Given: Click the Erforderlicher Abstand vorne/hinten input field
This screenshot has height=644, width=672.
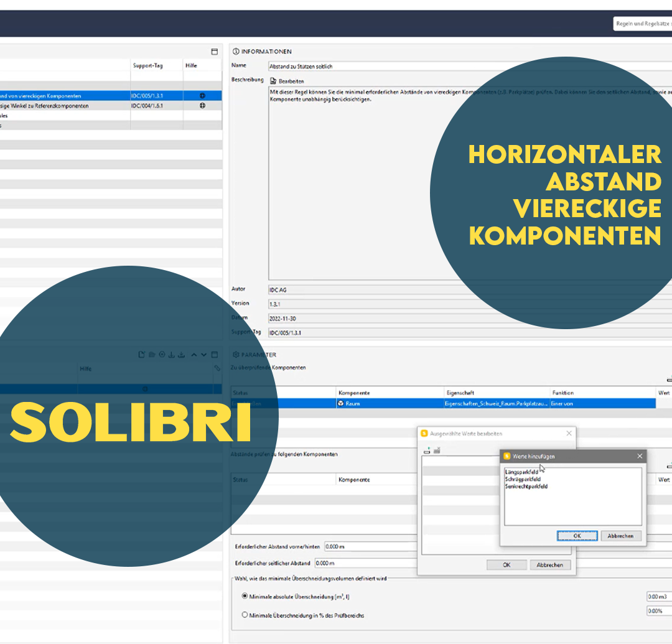Looking at the screenshot, I should [371, 546].
